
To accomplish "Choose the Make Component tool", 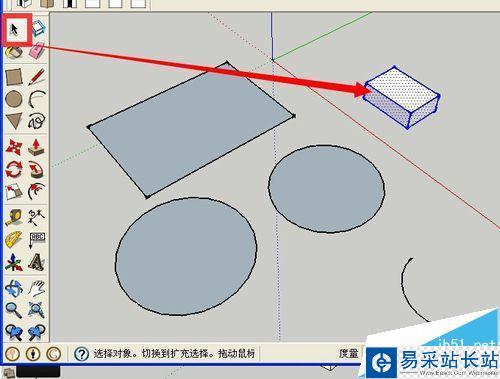I will [38, 28].
